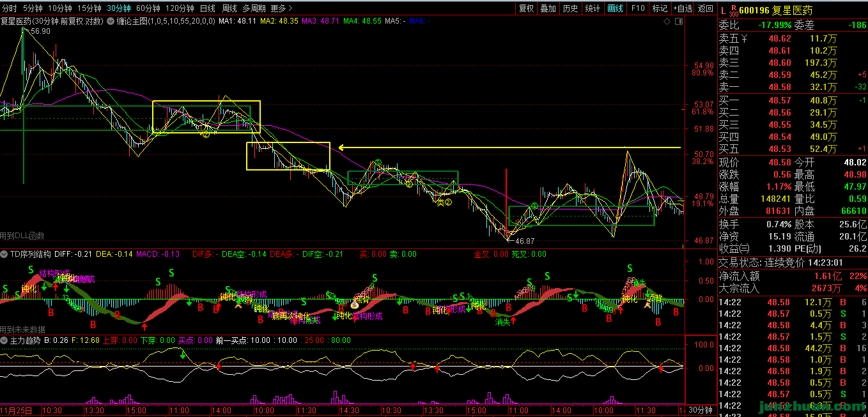Click the 换手 value 0.74%

point(779,224)
